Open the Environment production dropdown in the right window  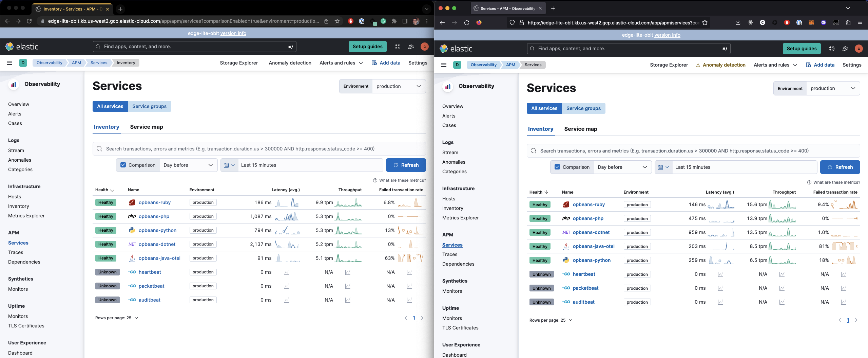(833, 88)
